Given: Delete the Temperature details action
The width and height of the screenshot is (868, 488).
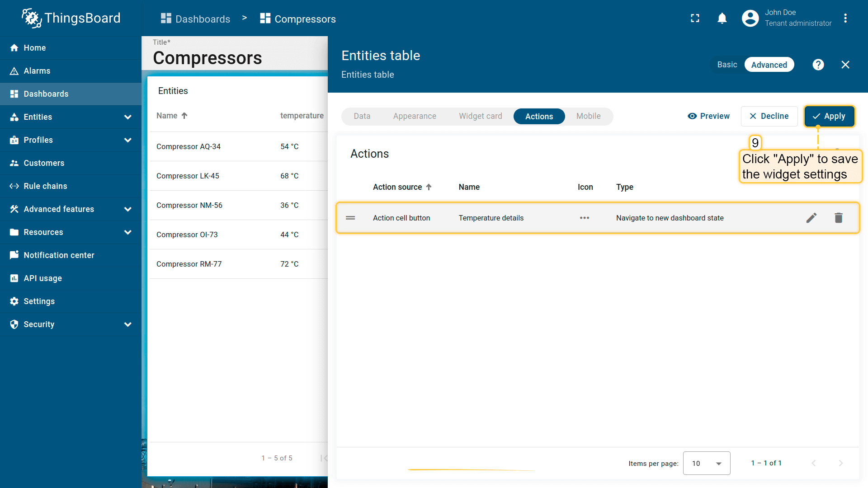Looking at the screenshot, I should click(838, 218).
